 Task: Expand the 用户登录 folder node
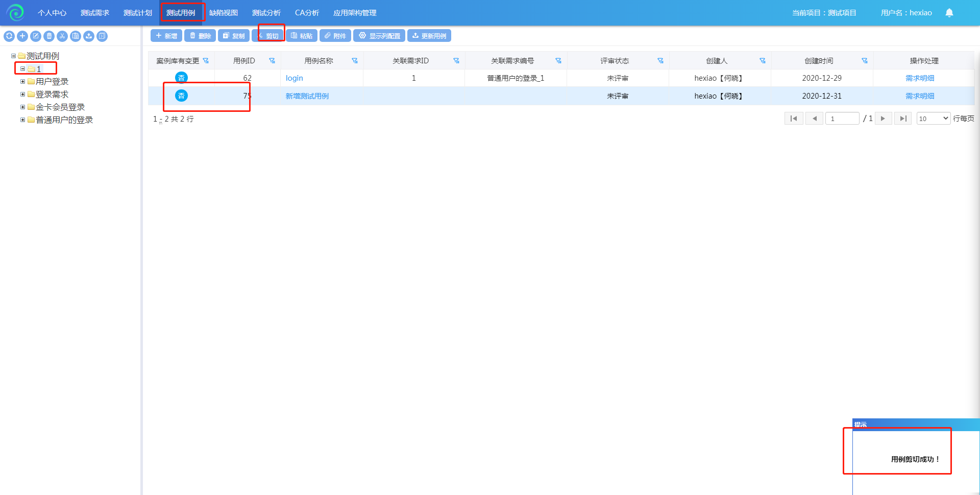coord(22,81)
